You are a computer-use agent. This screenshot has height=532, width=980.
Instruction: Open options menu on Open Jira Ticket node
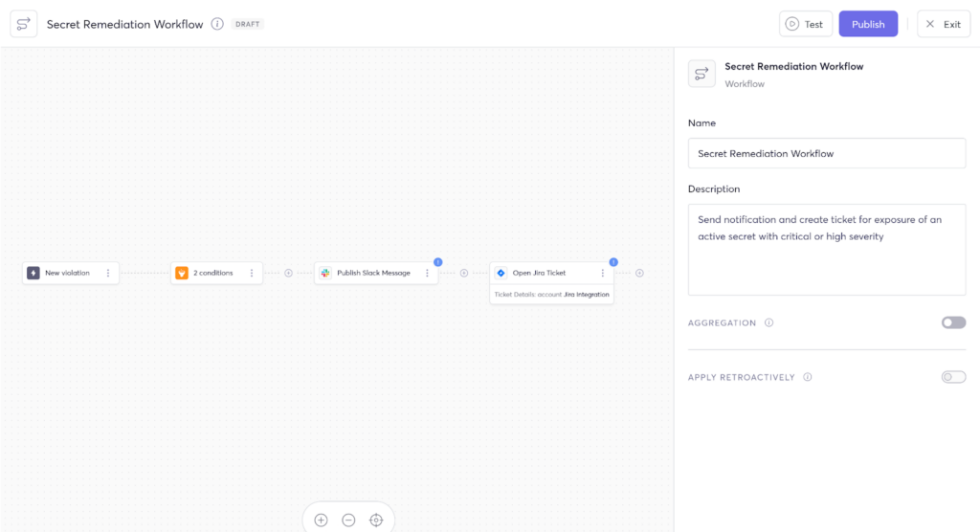tap(602, 273)
